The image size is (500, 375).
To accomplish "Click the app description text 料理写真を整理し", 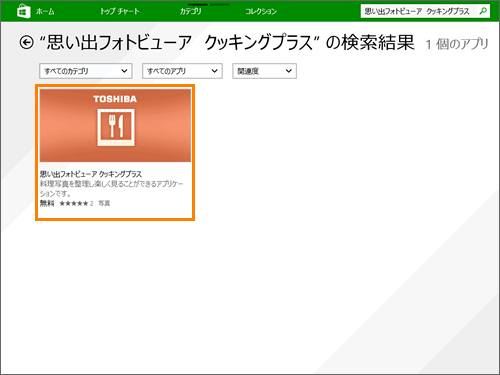I will [111, 188].
